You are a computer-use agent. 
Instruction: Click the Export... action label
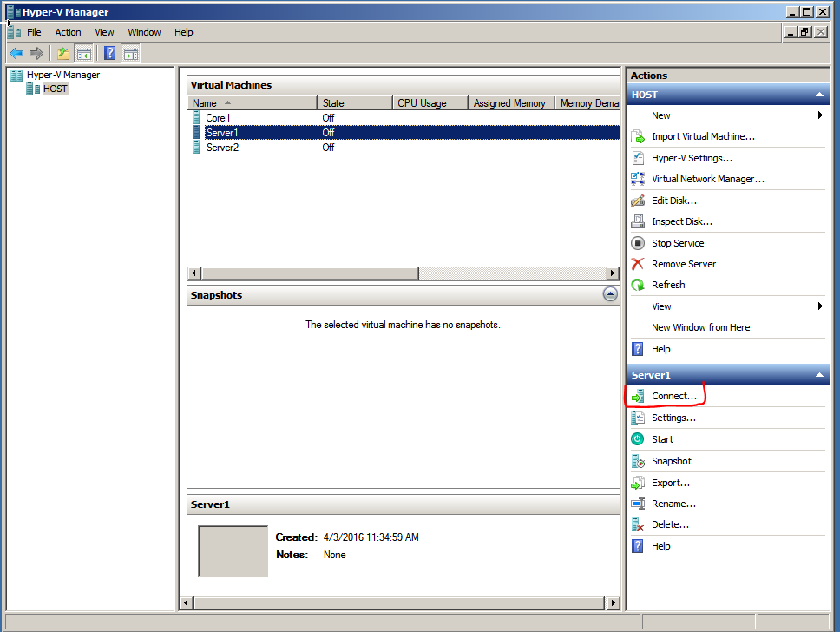(x=671, y=483)
